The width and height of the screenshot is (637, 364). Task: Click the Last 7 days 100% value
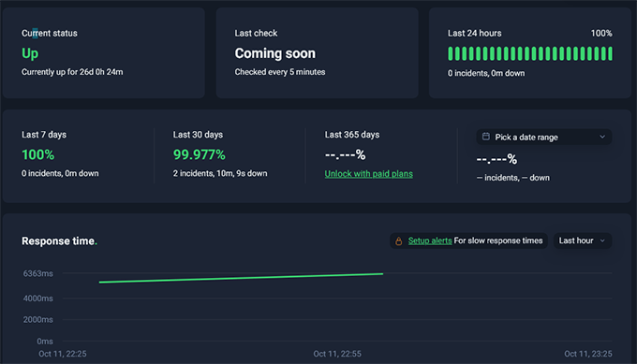[37, 154]
